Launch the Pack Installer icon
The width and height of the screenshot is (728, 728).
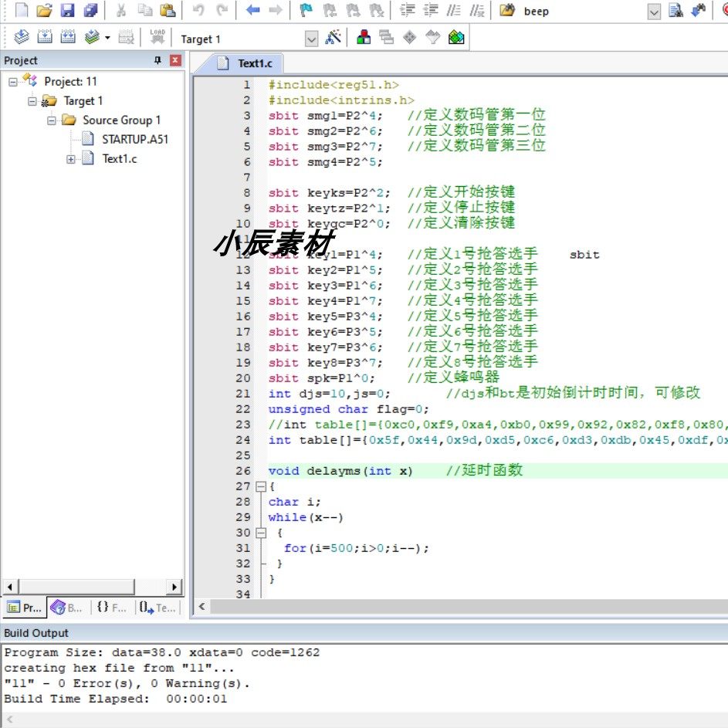(456, 37)
